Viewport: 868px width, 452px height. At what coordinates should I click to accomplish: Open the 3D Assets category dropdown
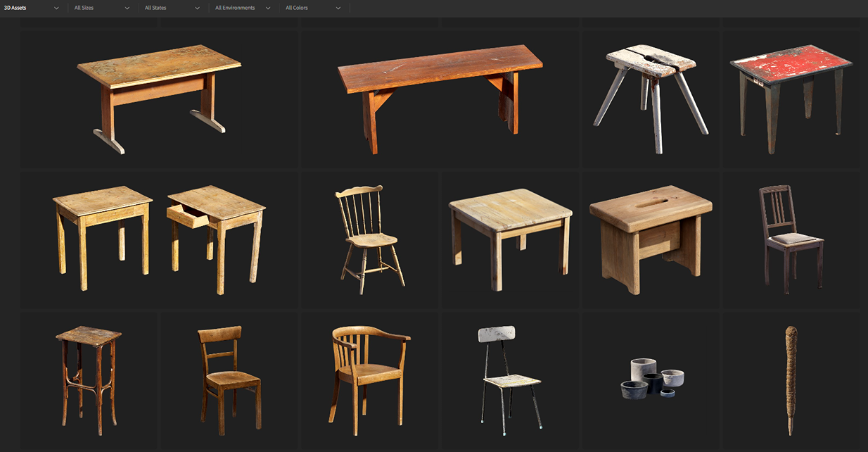tap(32, 8)
